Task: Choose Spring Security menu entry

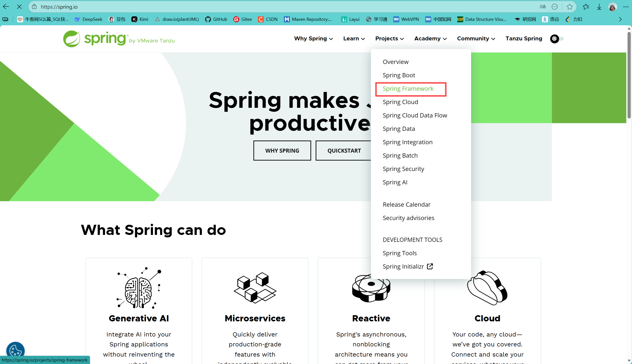Action: (403, 169)
